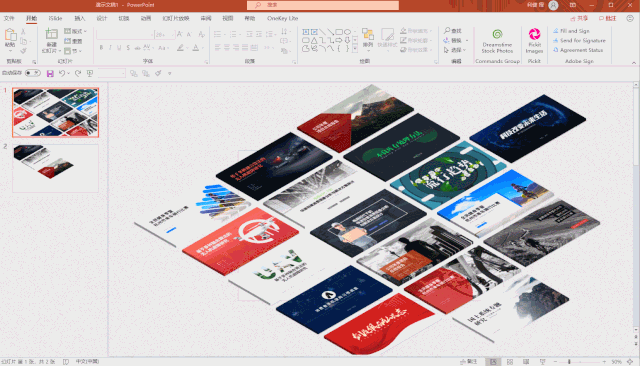Open the iSlide ribbon tab
The width and height of the screenshot is (640, 366).
click(x=56, y=18)
